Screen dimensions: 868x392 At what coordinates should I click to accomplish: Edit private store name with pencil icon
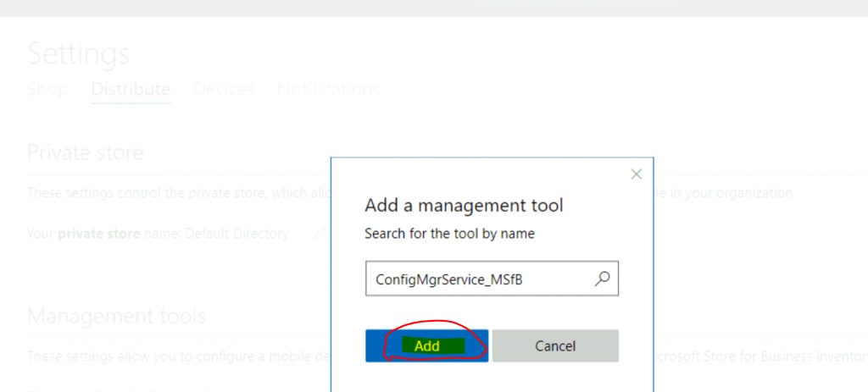pos(320,234)
